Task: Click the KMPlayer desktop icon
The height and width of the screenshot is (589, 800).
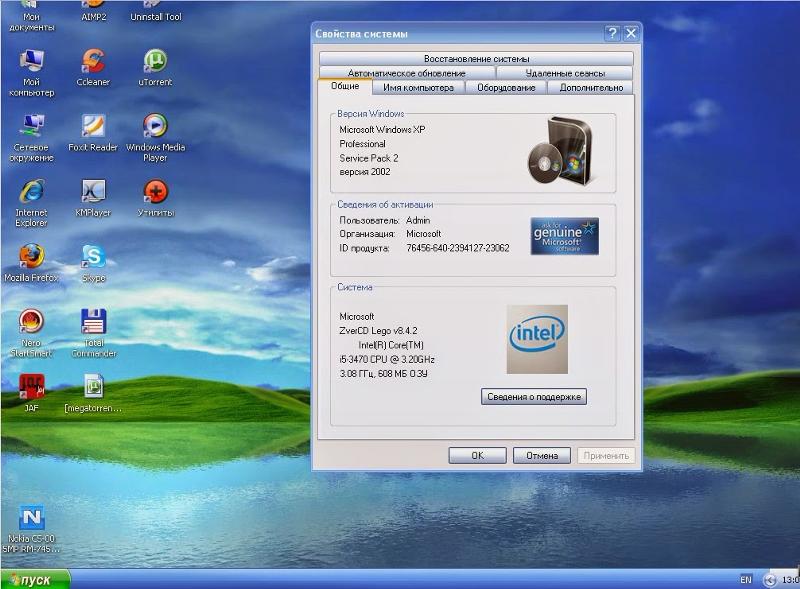Action: pos(93,198)
